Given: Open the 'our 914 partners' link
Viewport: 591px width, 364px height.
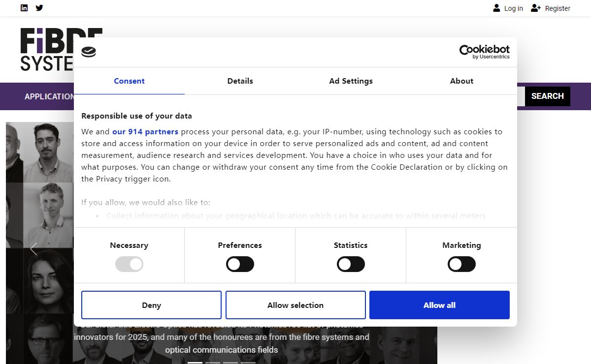Looking at the screenshot, I should (x=145, y=132).
